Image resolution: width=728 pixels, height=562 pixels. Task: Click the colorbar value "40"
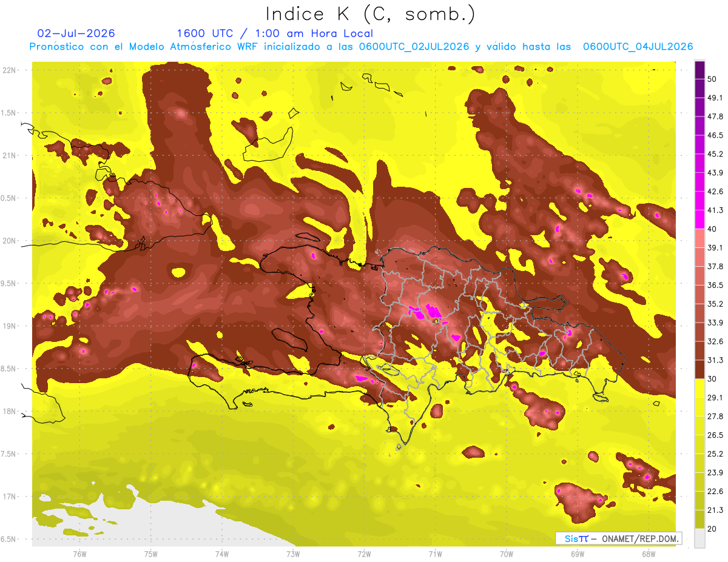[712, 229]
